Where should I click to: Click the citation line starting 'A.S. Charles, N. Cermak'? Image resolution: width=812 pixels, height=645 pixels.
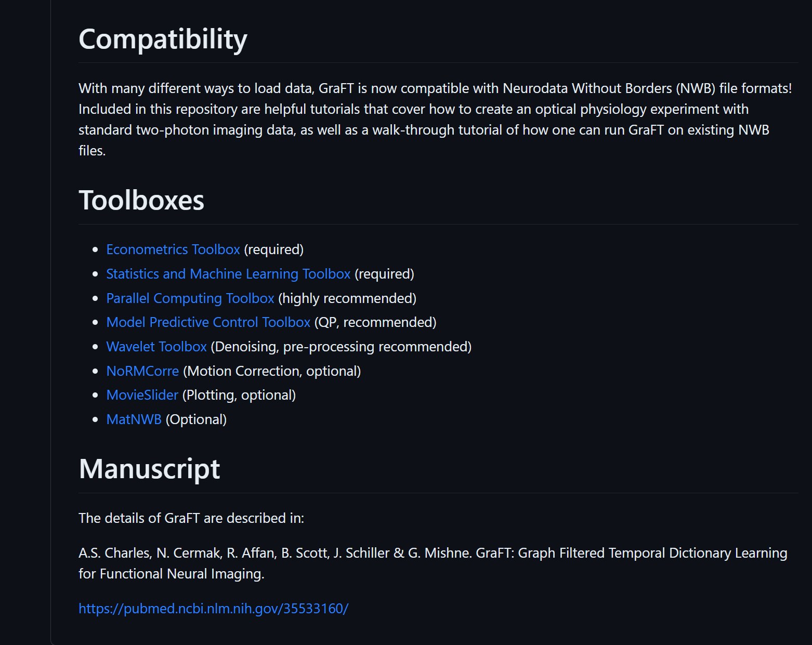[x=433, y=553]
